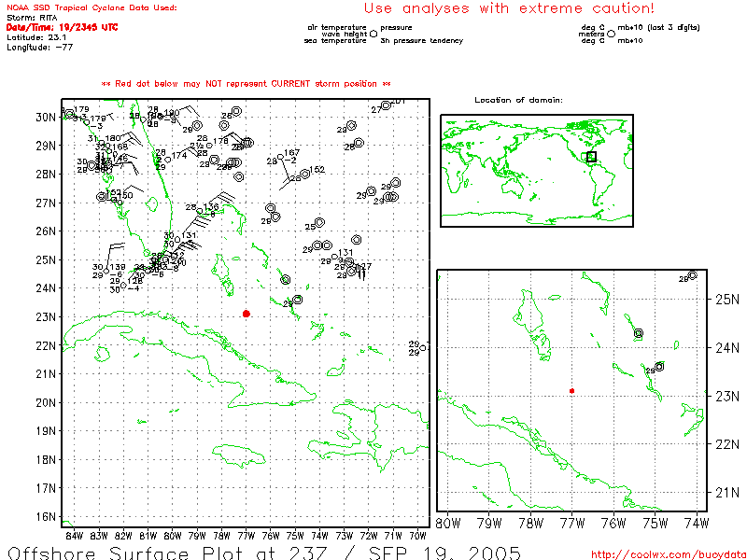Click the station marker near 23.6N in inset map
747x560 pixels.
tap(659, 367)
